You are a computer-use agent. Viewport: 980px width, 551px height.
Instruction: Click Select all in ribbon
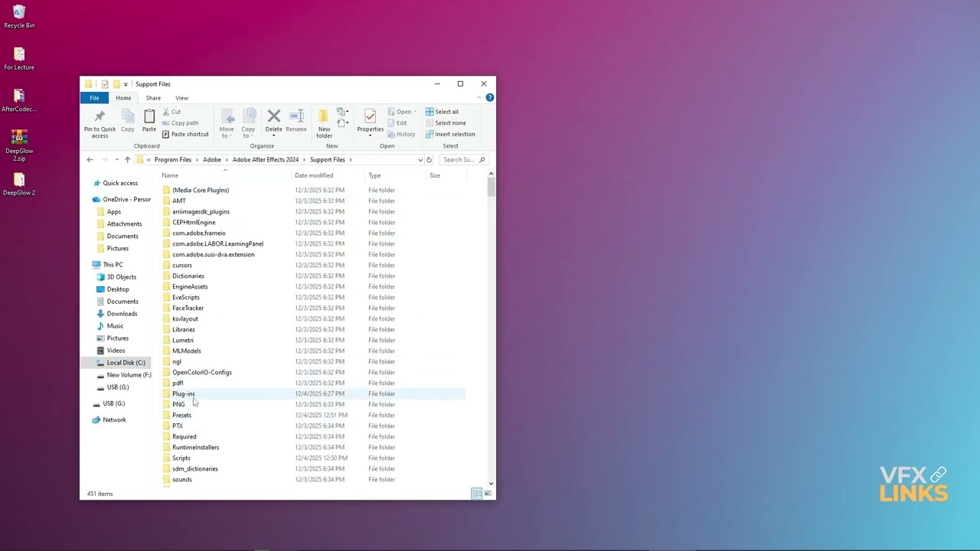coord(442,112)
